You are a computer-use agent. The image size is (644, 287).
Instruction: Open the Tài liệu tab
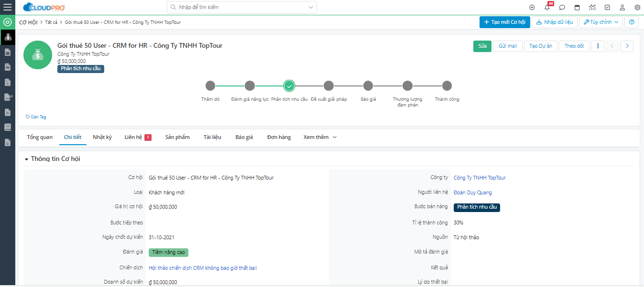tap(212, 137)
